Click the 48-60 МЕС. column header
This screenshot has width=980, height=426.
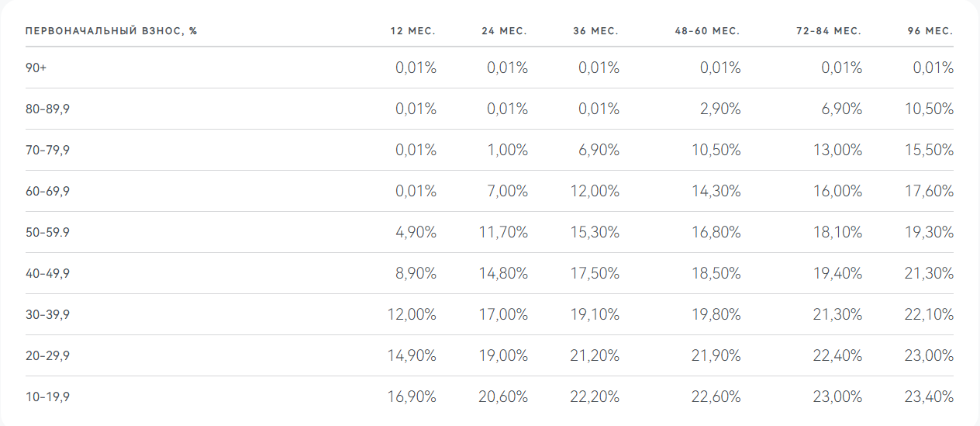pos(707,31)
